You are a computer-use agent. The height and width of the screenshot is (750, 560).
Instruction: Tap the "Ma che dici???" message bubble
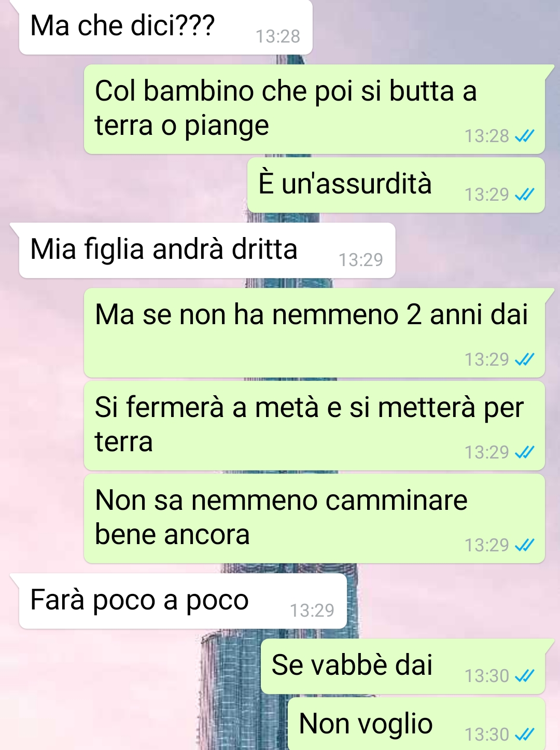click(x=165, y=27)
